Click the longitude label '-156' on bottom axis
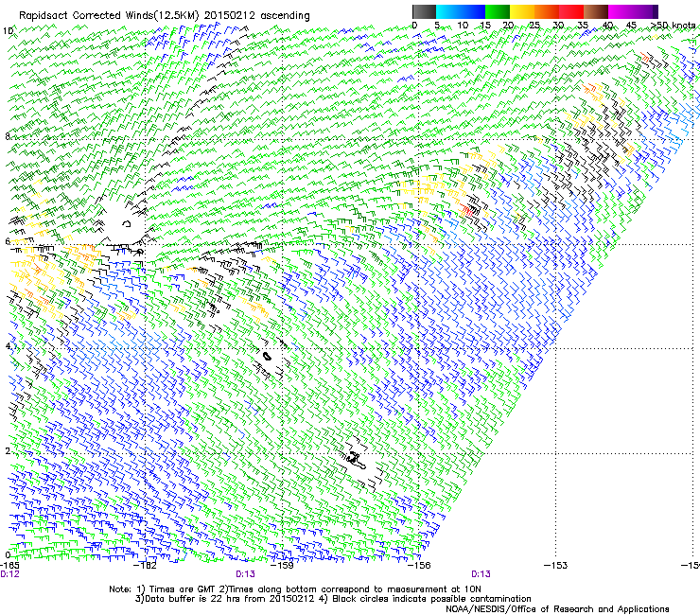This screenshot has height=615, width=700. [x=419, y=566]
